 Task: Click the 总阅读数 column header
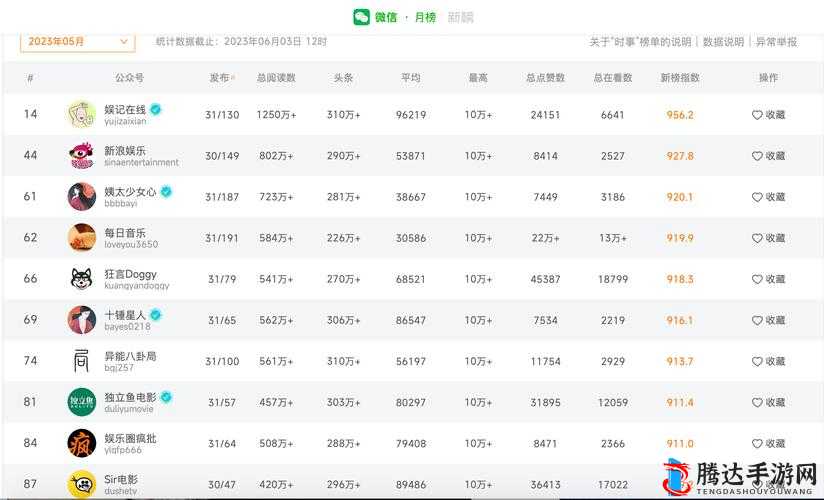276,78
